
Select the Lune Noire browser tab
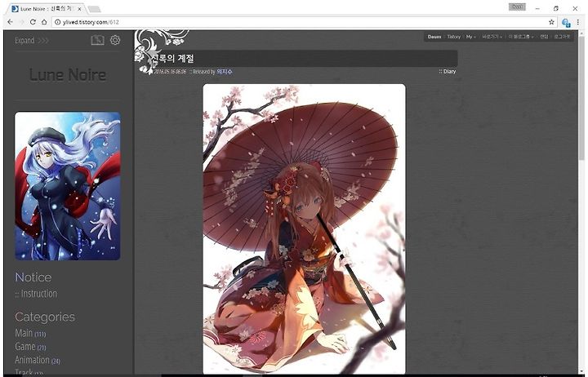(x=46, y=9)
